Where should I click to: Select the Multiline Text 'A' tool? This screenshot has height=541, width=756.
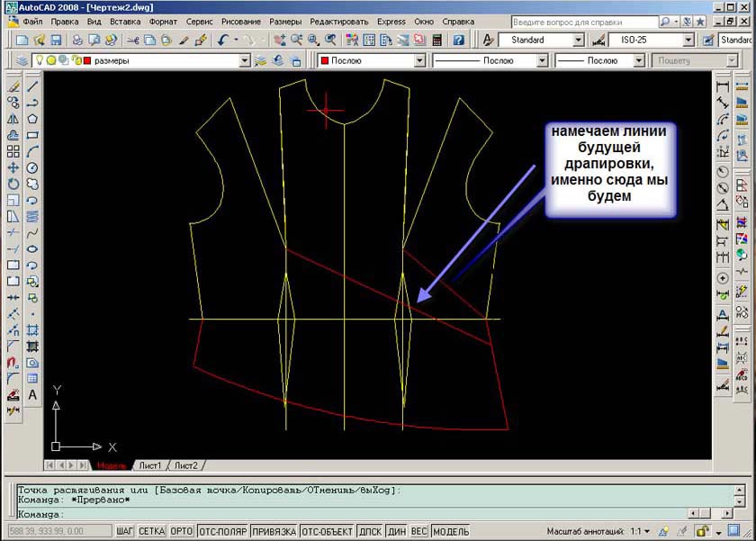32,394
